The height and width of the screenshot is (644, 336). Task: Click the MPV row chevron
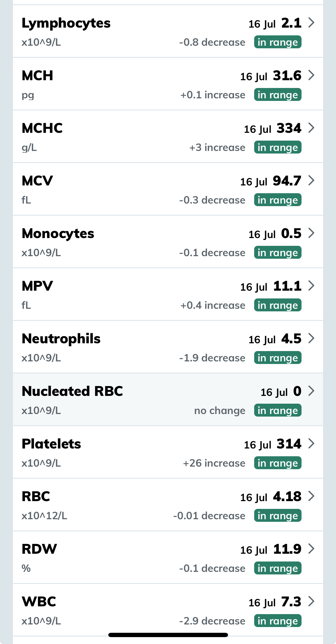click(x=311, y=285)
